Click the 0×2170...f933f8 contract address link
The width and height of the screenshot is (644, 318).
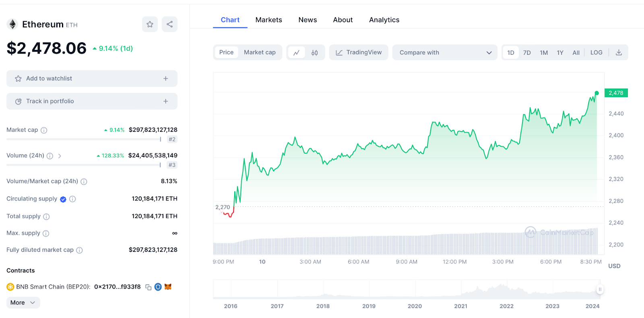click(x=118, y=287)
